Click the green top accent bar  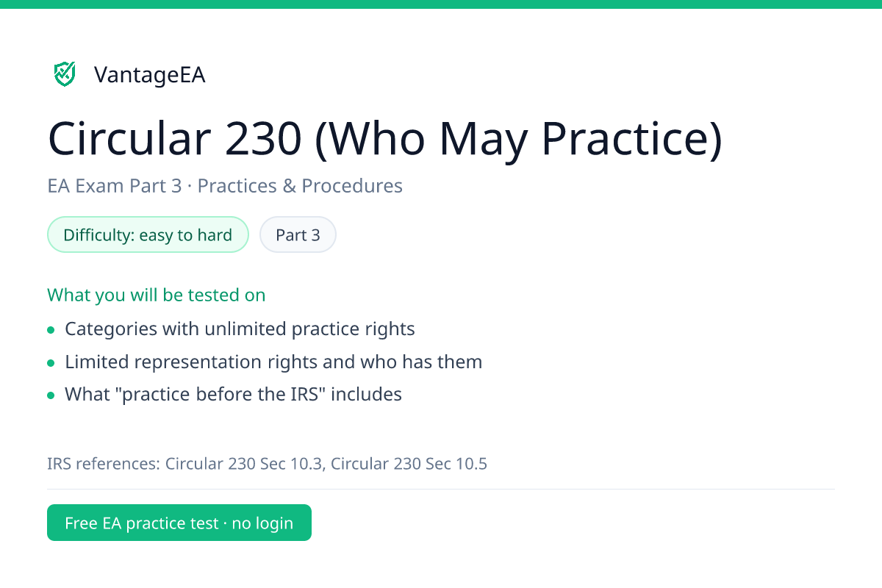[x=441, y=4]
